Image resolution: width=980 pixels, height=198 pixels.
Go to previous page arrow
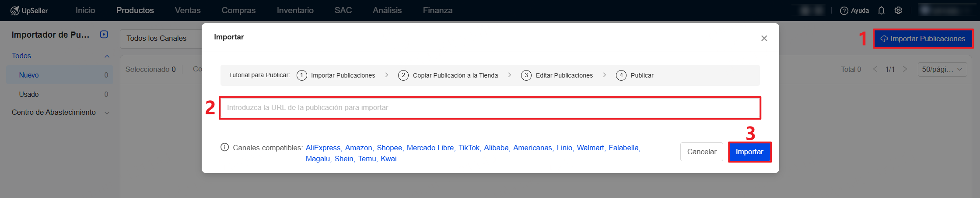pyautogui.click(x=875, y=69)
